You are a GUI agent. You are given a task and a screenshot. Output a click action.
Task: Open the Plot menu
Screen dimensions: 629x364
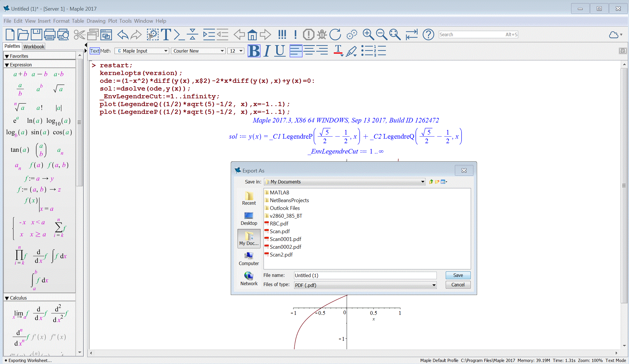pyautogui.click(x=113, y=21)
